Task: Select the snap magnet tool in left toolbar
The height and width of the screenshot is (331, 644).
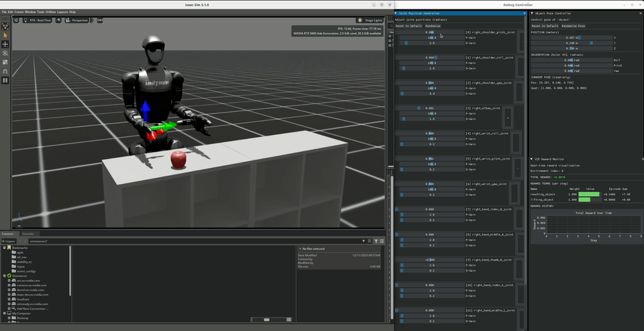Action: (5, 70)
